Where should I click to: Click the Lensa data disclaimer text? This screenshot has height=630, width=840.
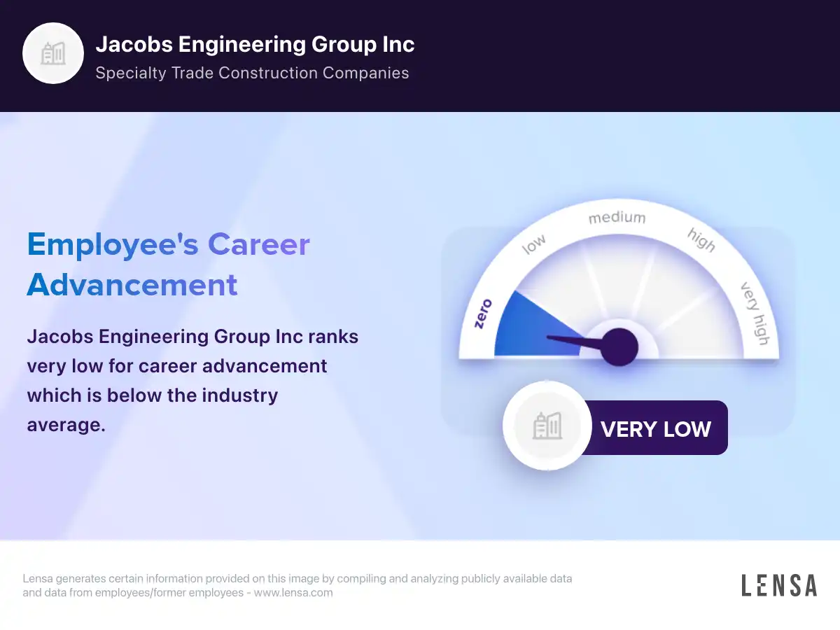click(x=297, y=580)
